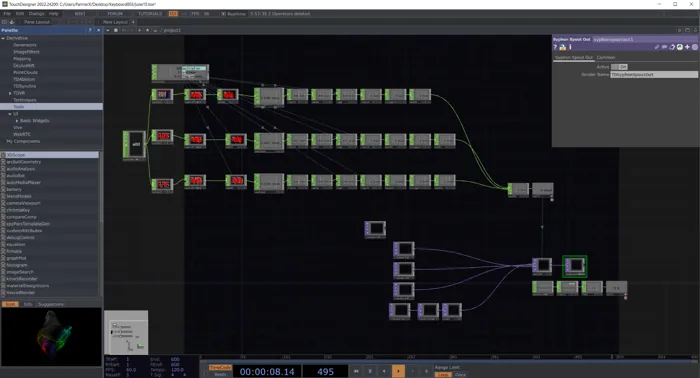This screenshot has width=700, height=378.
Task: Enable Loop range limit
Action: pyautogui.click(x=443, y=374)
